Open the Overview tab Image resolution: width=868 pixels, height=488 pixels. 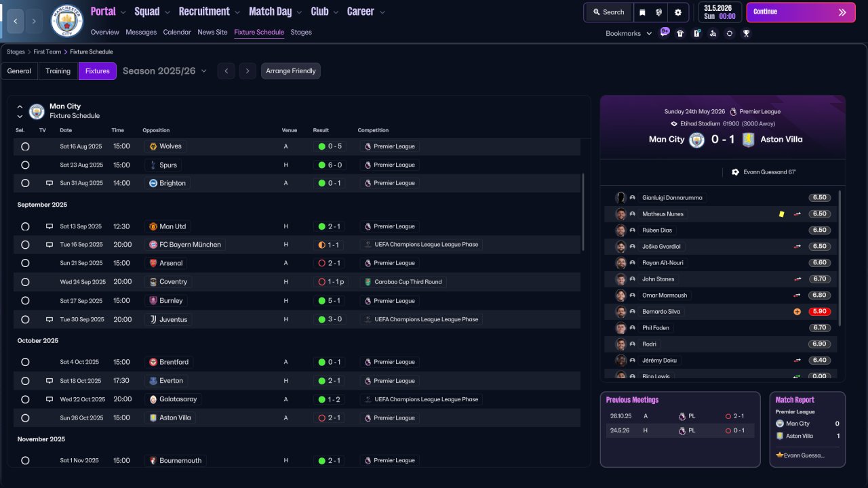104,32
